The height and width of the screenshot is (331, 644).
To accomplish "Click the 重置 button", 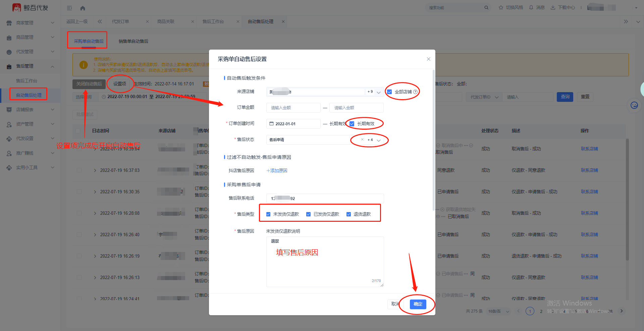I will tap(585, 97).
